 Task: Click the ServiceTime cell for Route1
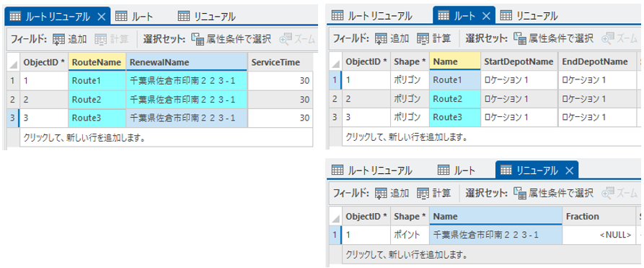tap(280, 81)
